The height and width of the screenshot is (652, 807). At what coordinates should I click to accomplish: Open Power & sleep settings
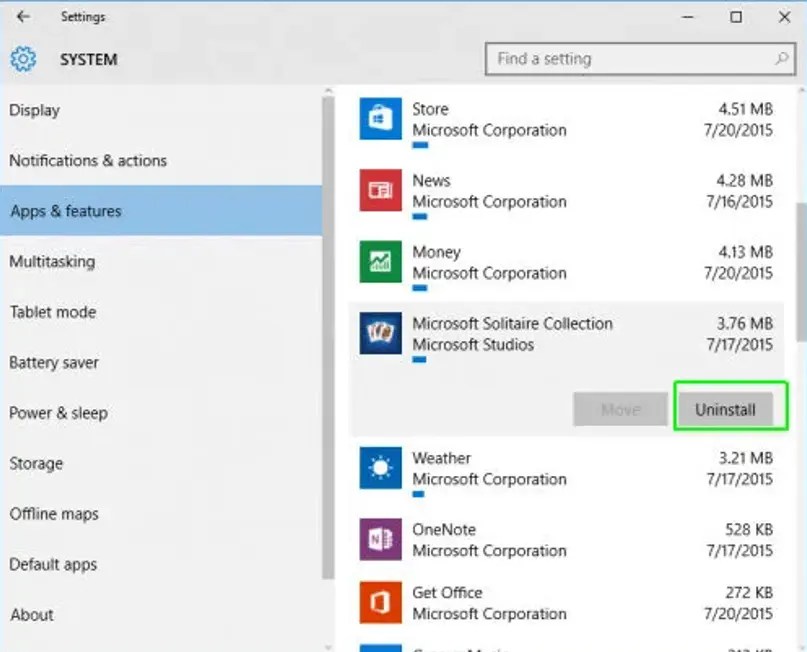click(161, 413)
